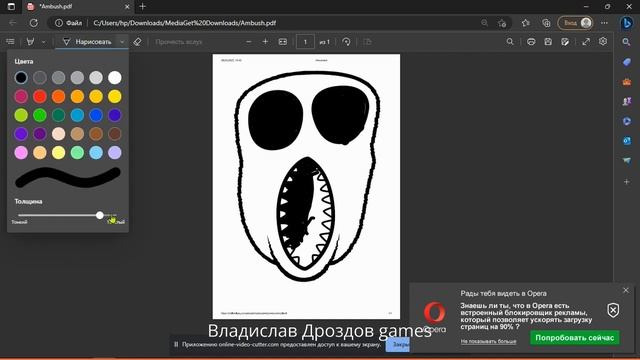
Task: Click the fit to page icon
Action: [x=282, y=42]
